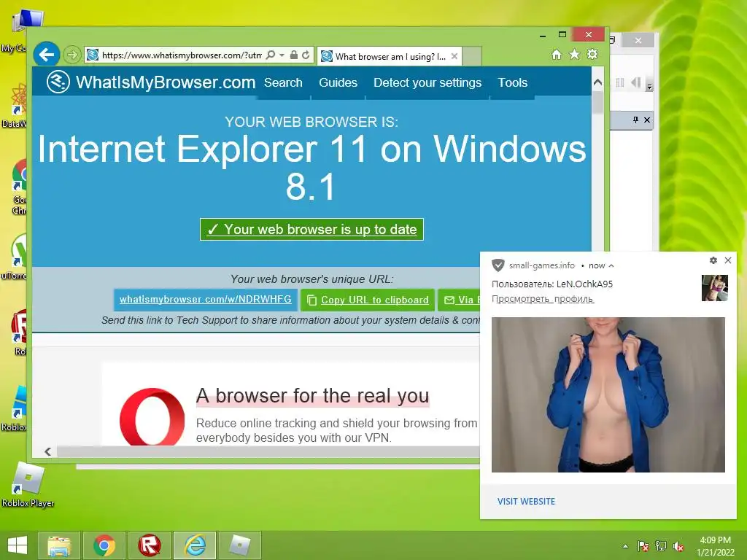
Task: Click 'Copy URL to clipboard' button
Action: click(368, 300)
